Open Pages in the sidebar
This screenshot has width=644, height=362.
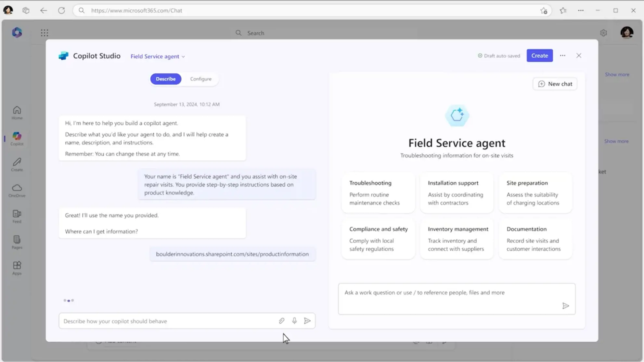(17, 242)
